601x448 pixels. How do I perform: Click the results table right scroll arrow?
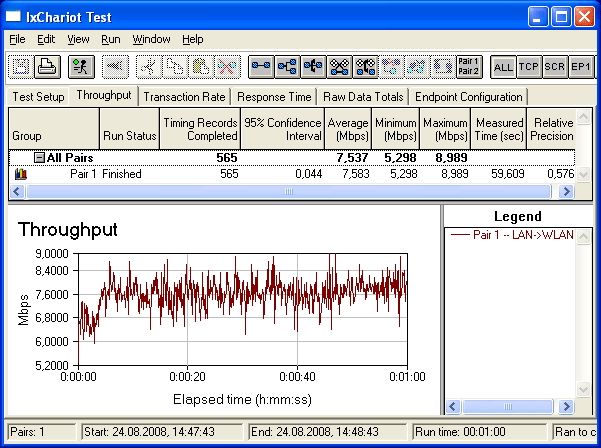coord(566,191)
